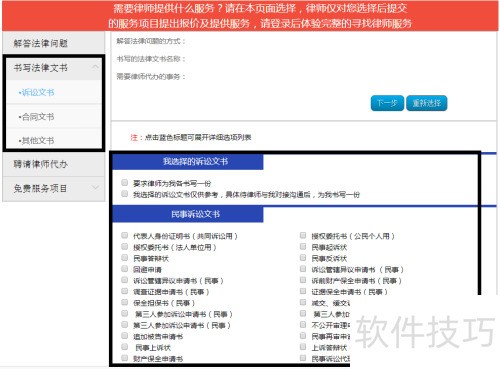Screen dimensions: 500x369
Task: Tick the 财产保全申请书 checkbox
Action: tap(125, 358)
